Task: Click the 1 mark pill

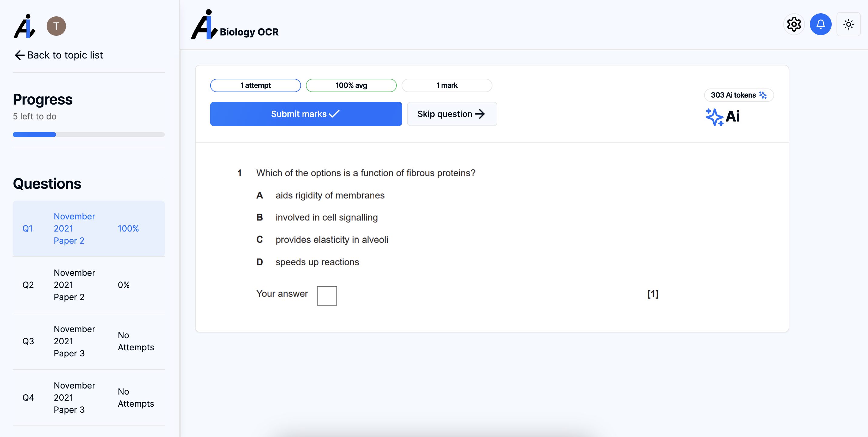Action: [x=446, y=85]
